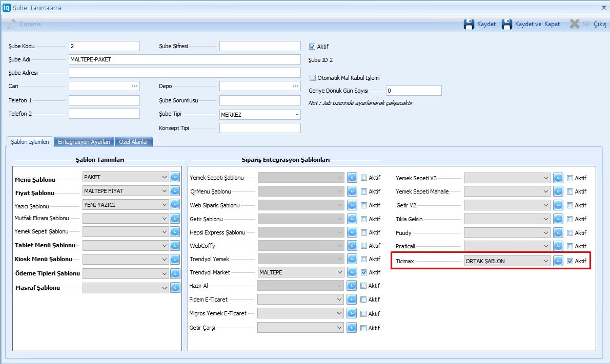Click the blue icon in the Yemek Sepeti V3 row
The height and width of the screenshot is (364, 610).
click(x=558, y=178)
